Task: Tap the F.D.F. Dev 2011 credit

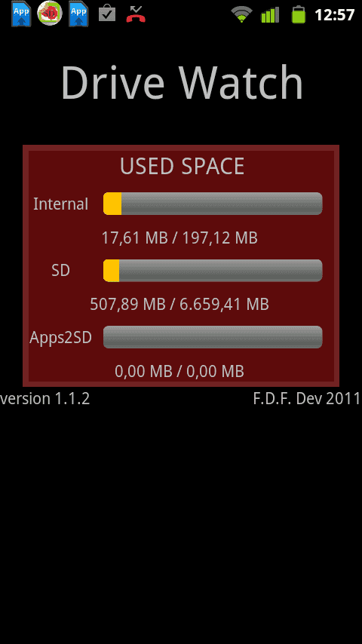Action: [307, 399]
